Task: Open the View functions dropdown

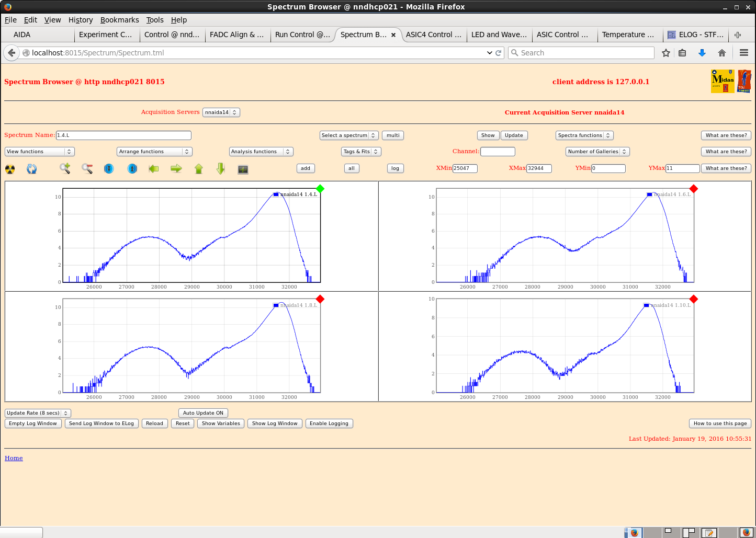Action: click(x=40, y=152)
